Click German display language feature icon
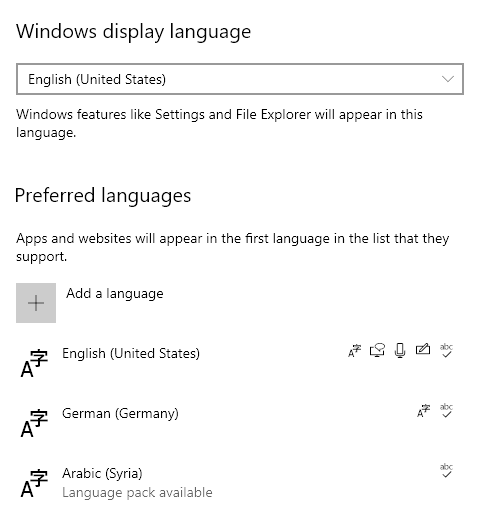 (x=424, y=411)
